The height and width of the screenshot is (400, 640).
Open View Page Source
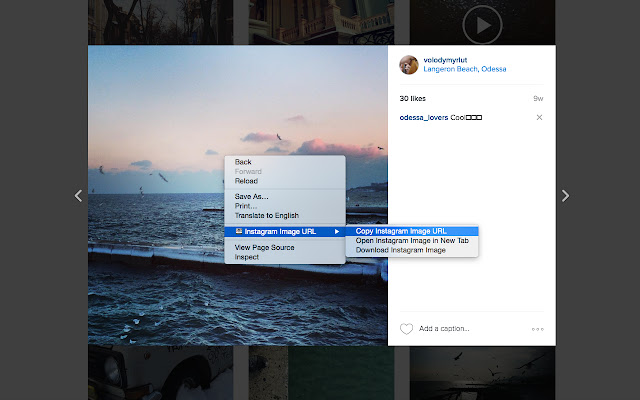click(264, 247)
